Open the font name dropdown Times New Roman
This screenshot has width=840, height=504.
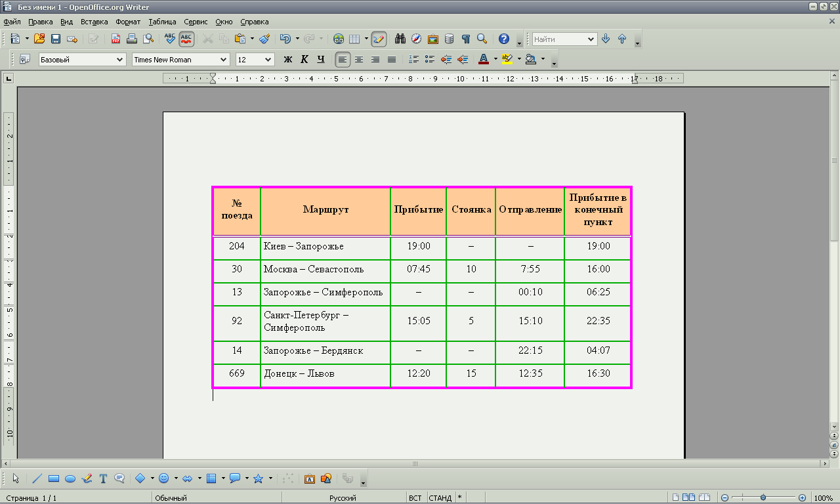[224, 60]
